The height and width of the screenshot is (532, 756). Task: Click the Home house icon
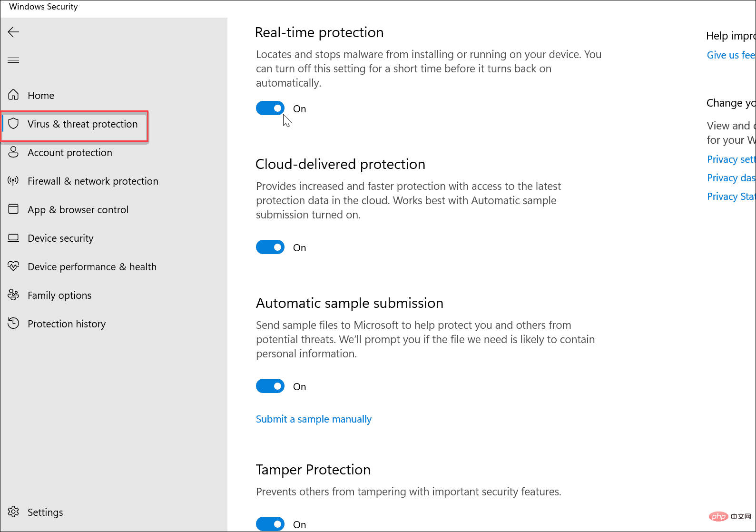(13, 95)
